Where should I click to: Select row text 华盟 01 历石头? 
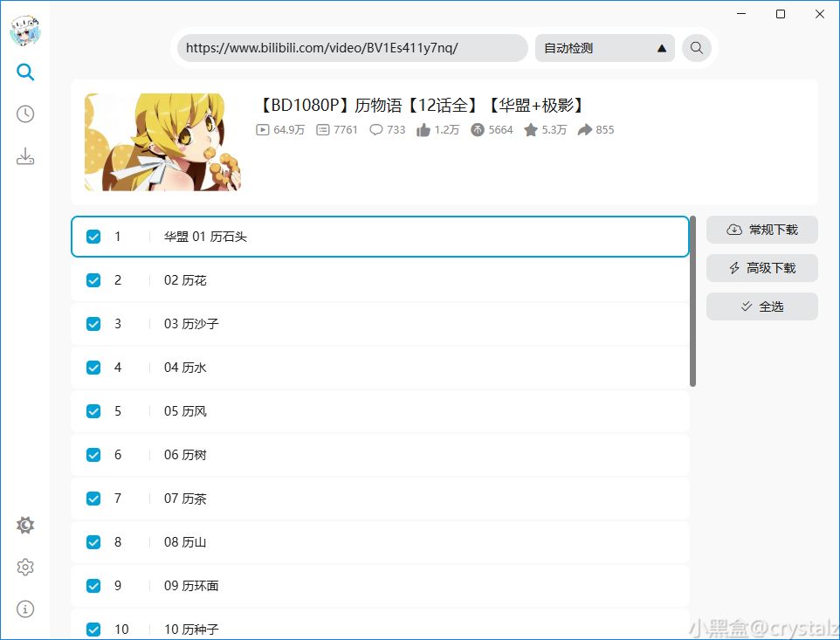205,237
